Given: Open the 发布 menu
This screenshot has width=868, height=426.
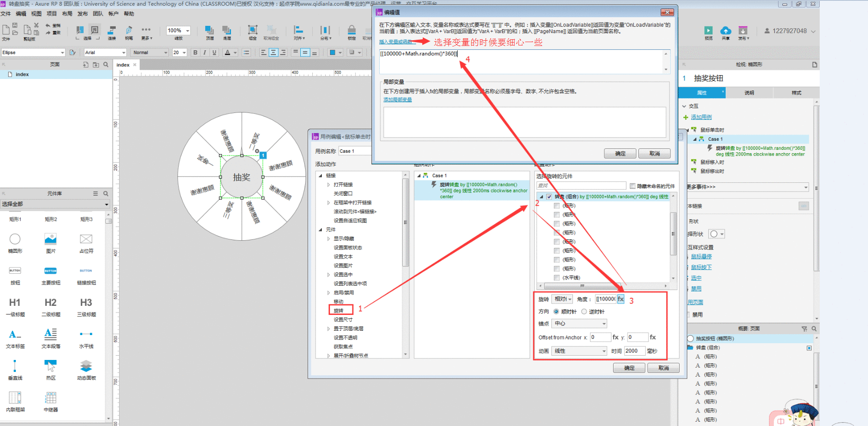Looking at the screenshot, I should [83, 14].
